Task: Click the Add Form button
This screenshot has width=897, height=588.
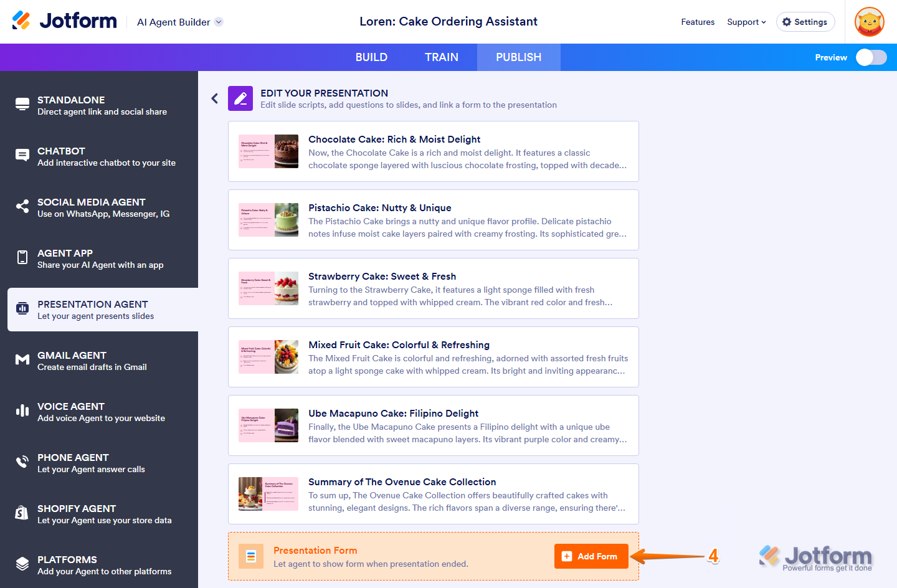Action: tap(591, 556)
